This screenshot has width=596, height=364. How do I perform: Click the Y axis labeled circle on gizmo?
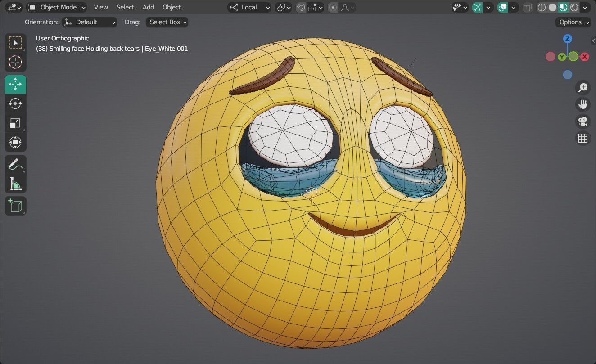[562, 57]
